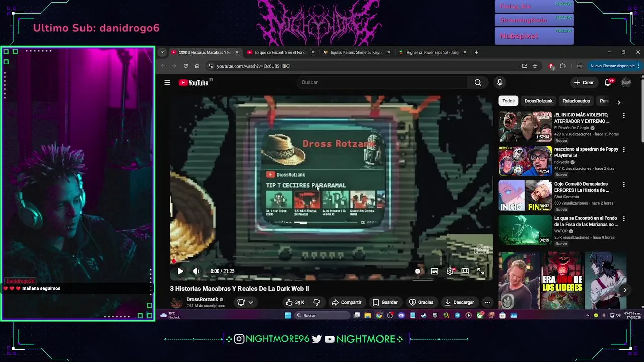Click the Guardar button
This screenshot has height=362, width=644.
tap(385, 302)
